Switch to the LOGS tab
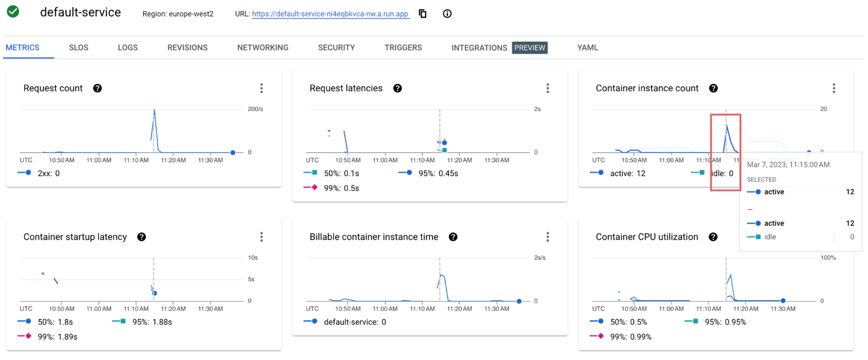 (x=128, y=48)
